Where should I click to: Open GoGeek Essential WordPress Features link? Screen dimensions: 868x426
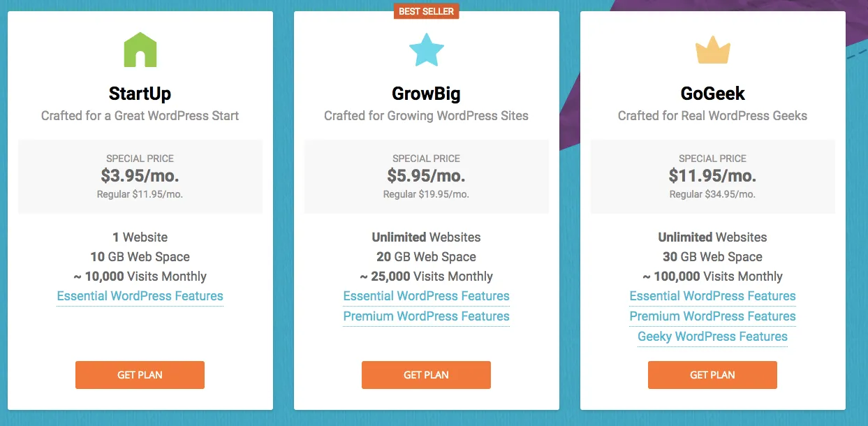pyautogui.click(x=712, y=296)
